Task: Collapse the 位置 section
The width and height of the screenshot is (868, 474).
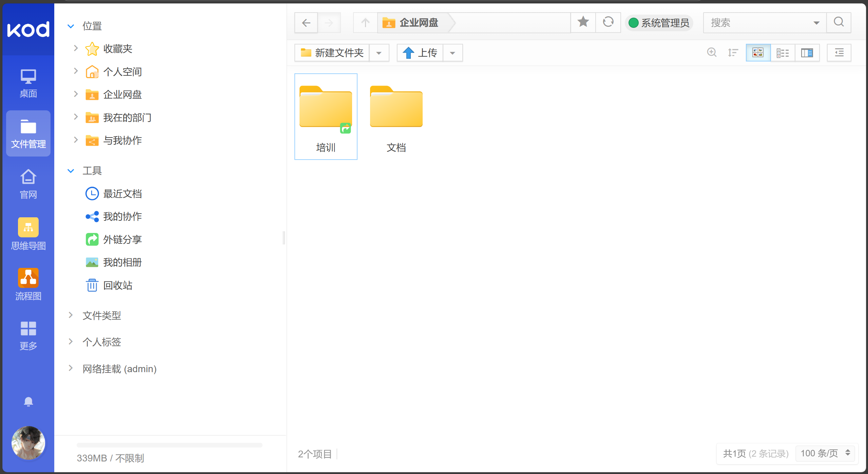Action: [x=71, y=26]
